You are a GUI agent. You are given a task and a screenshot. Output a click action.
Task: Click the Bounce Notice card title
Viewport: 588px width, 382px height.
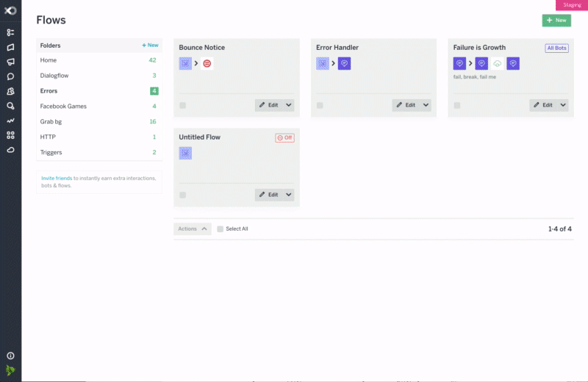[201, 48]
